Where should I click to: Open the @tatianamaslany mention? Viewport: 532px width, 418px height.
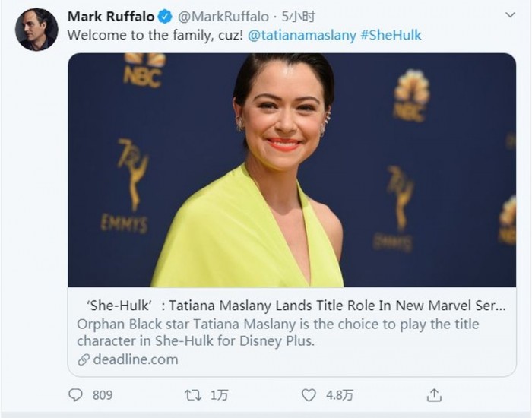[x=301, y=35]
